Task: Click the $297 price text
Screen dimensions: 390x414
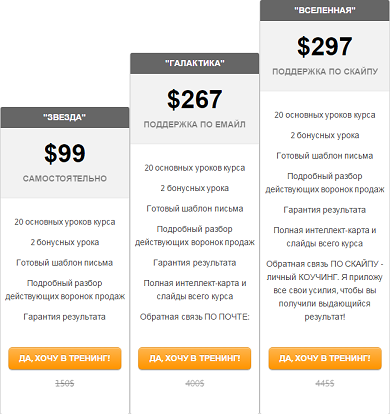Action: click(x=325, y=46)
